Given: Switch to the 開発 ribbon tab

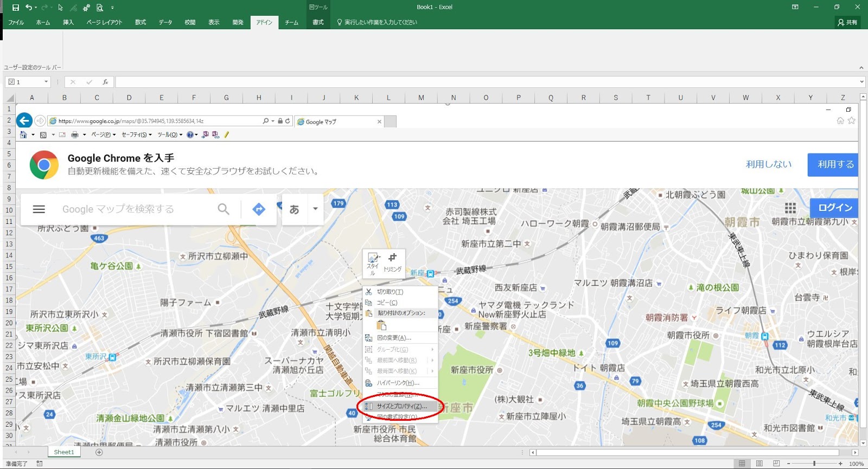Looking at the screenshot, I should tap(238, 22).
